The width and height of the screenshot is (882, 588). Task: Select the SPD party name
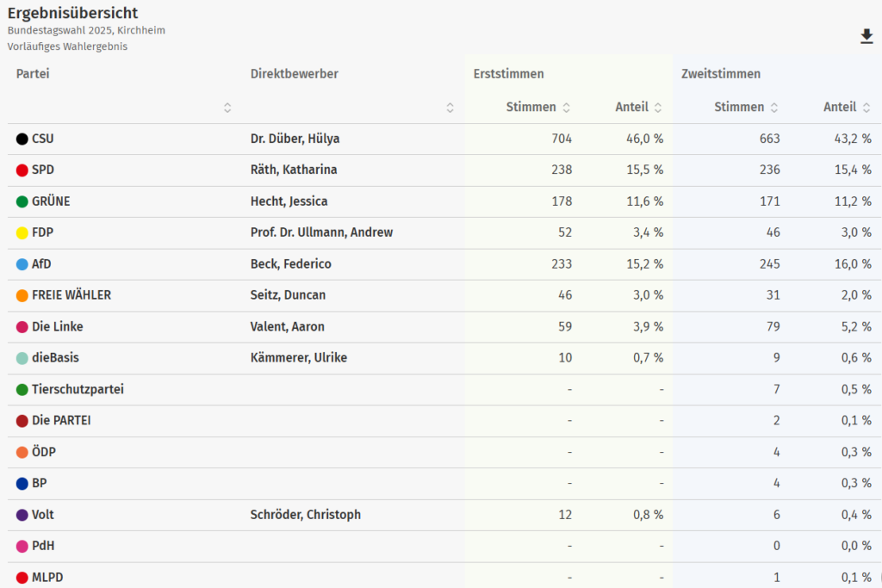click(43, 170)
